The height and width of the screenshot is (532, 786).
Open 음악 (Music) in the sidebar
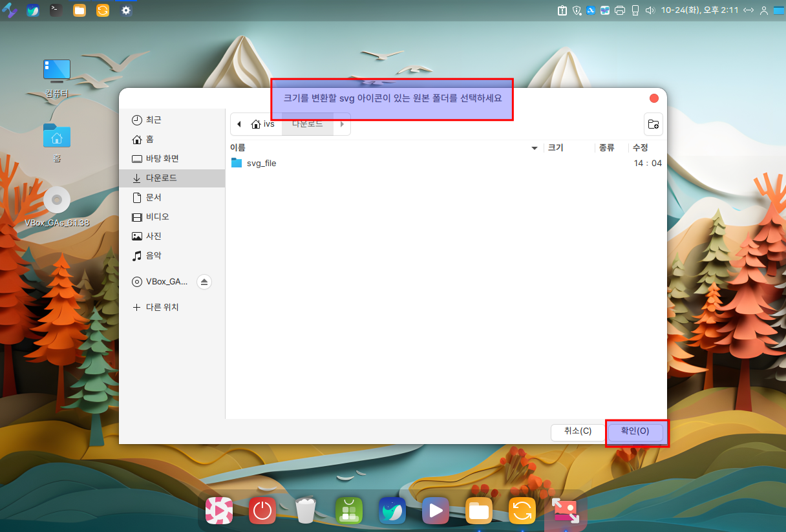(172, 256)
